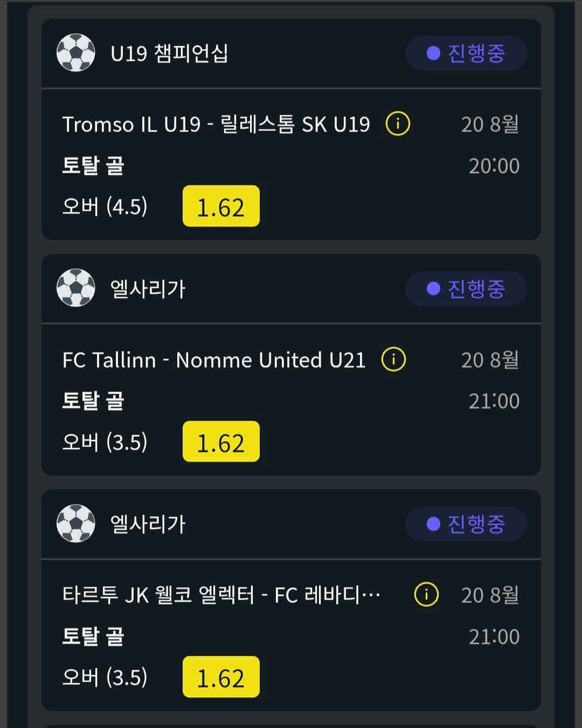
Task: Open info icon for FC Tallinn match
Action: coord(393,359)
